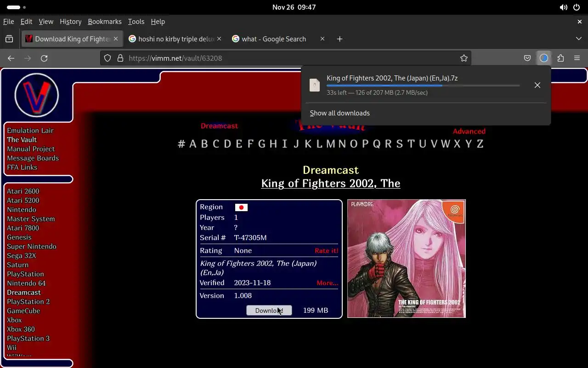Open the Firefox hamburger application menu

(577, 58)
